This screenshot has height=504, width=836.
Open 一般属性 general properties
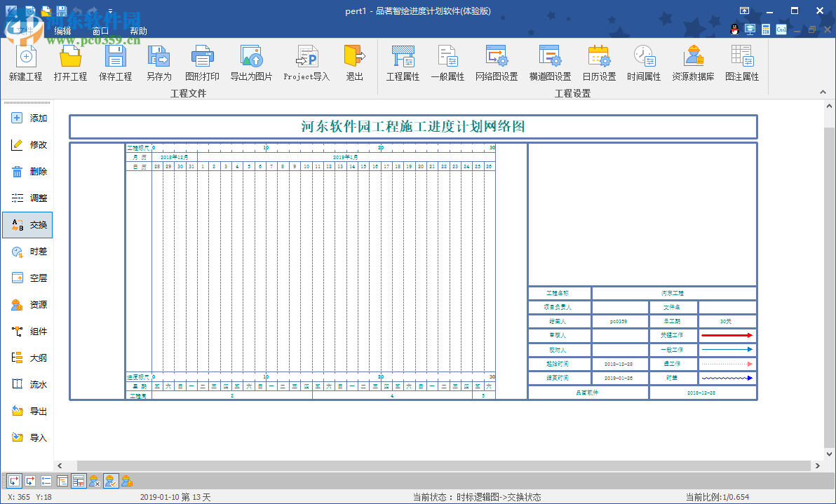[x=448, y=63]
